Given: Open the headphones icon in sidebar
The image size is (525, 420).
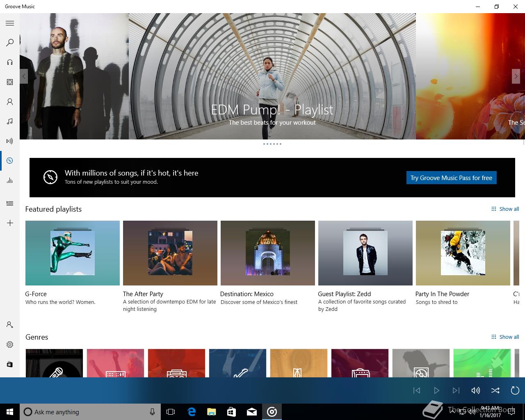Looking at the screenshot, I should coord(10,62).
